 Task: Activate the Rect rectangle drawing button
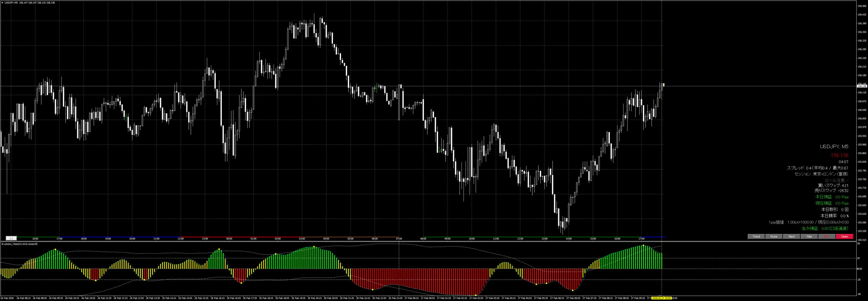(791, 237)
